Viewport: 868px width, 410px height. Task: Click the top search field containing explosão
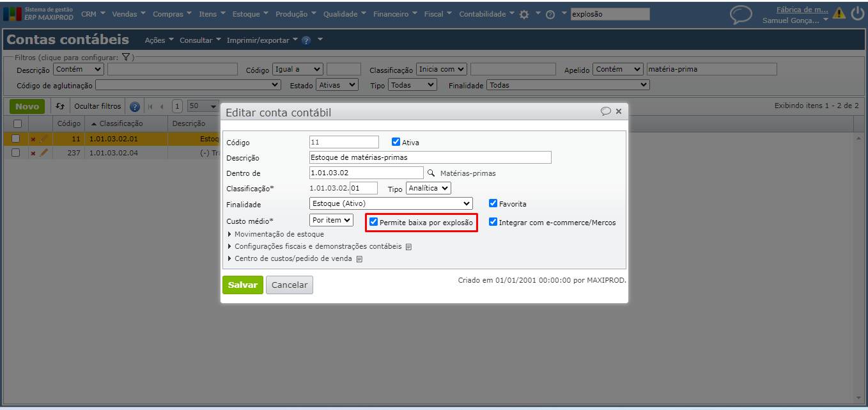pyautogui.click(x=610, y=14)
